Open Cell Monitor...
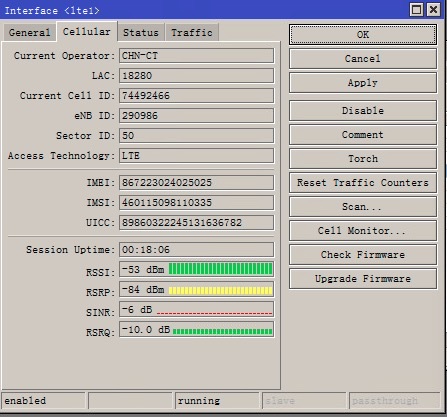Image resolution: width=447 pixels, height=417 pixels. click(x=363, y=231)
